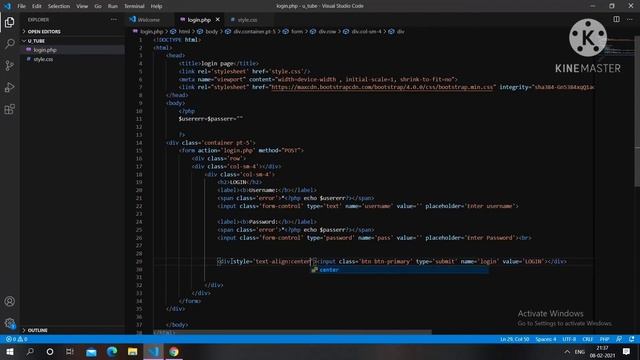Open the Help menu
640x360 pixels.
(156, 6)
